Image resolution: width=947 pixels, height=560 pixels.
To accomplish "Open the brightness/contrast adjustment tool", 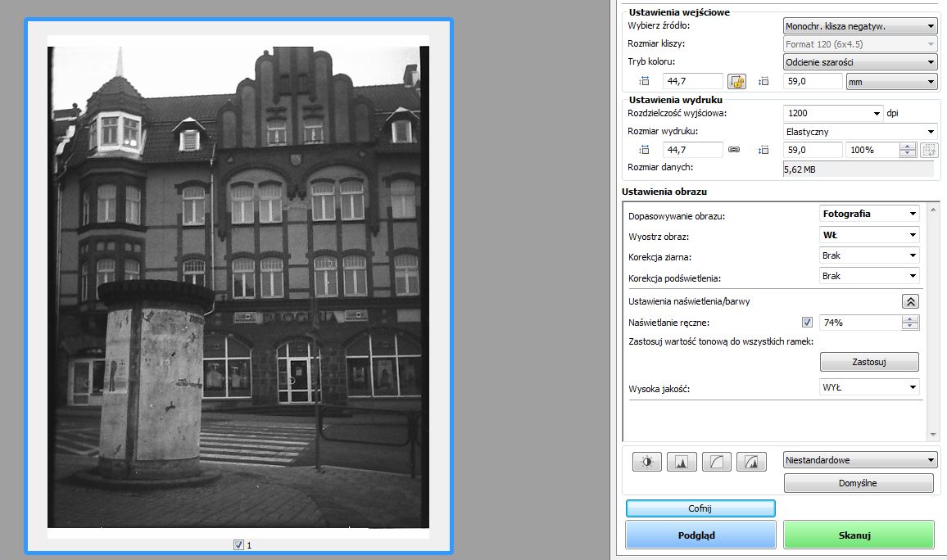I will (646, 463).
